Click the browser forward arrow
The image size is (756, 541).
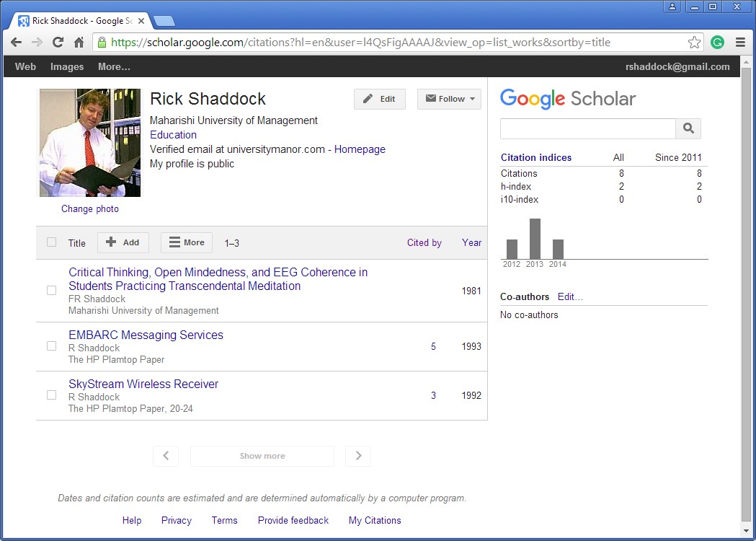click(37, 43)
